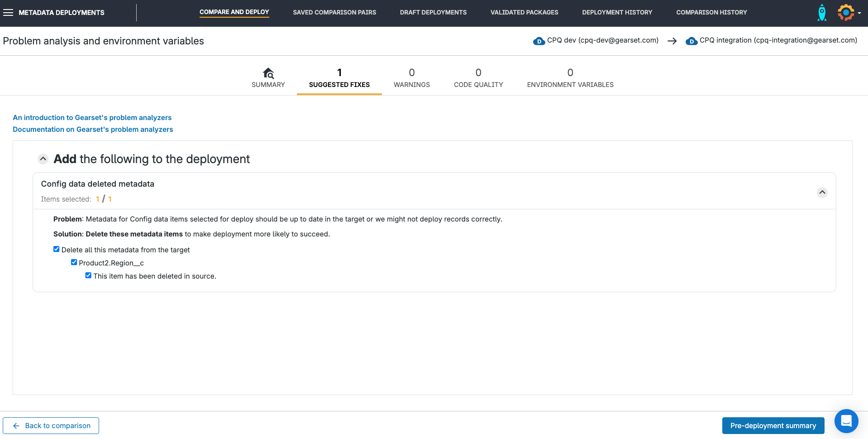Open introduction to Gearset's problem analyzers link
The height and width of the screenshot is (439, 868).
pyautogui.click(x=92, y=118)
